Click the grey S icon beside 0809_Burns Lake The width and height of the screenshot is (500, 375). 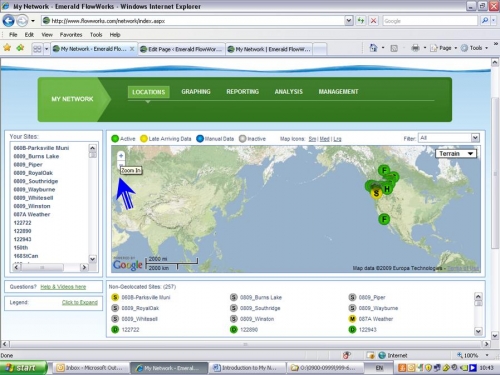(x=234, y=297)
